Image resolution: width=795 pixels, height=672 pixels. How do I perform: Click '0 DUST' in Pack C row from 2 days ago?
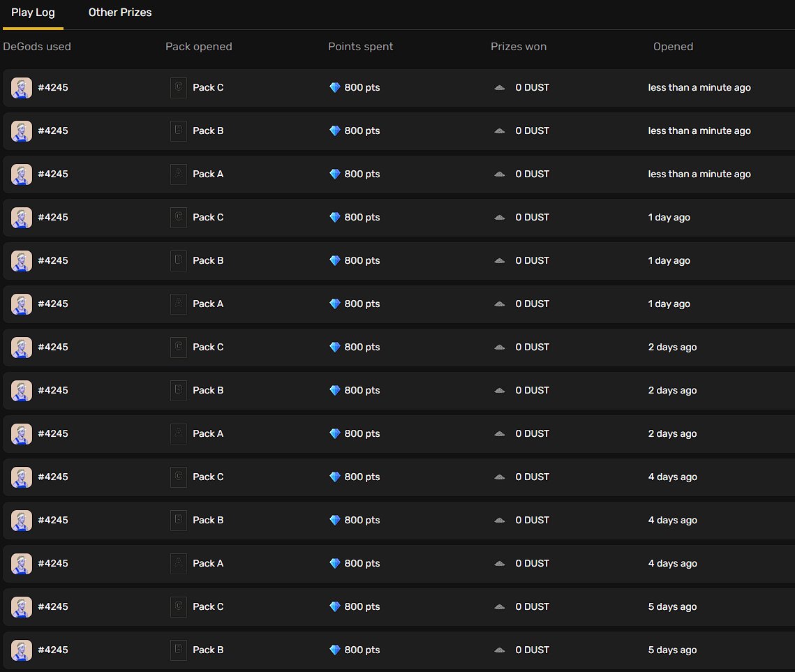point(533,347)
